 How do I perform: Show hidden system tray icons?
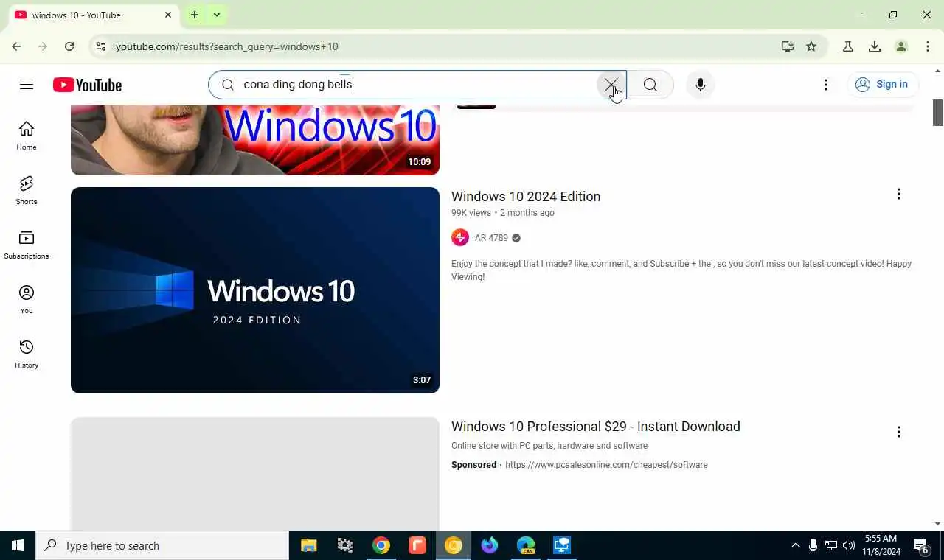(x=795, y=545)
